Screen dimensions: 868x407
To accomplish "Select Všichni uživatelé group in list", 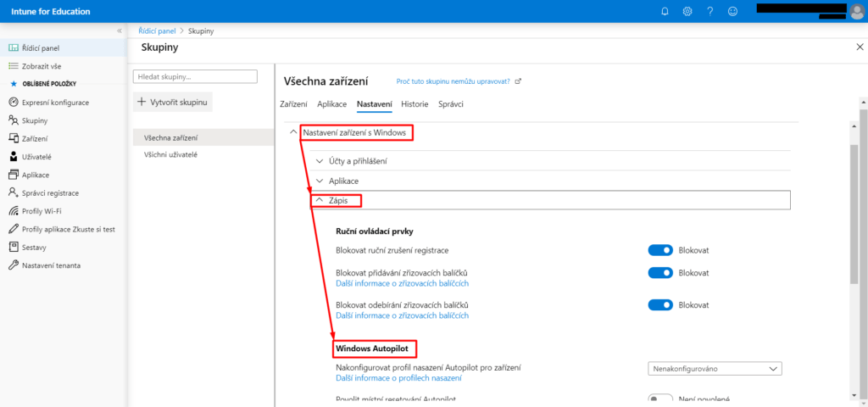I will [x=170, y=155].
